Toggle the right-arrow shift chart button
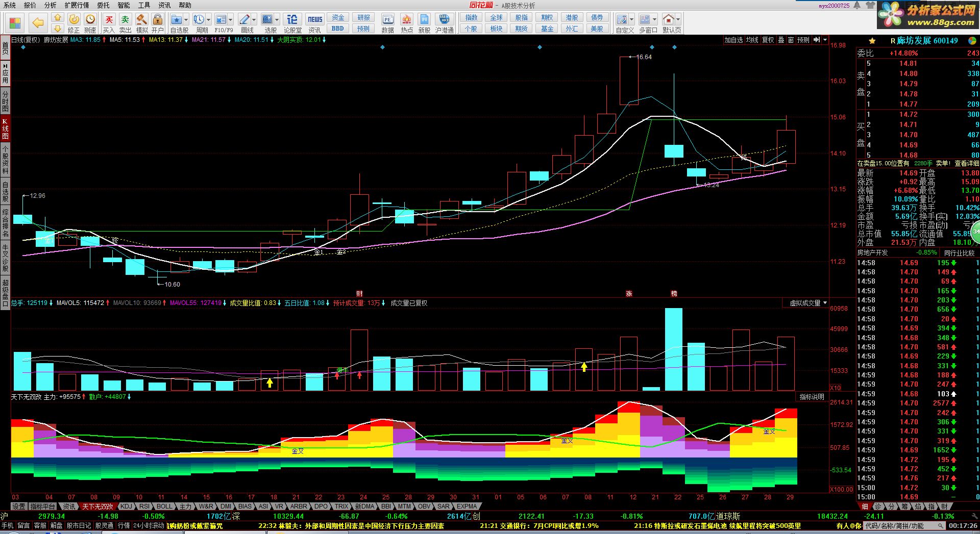This screenshot has height=534, width=980. point(817,40)
